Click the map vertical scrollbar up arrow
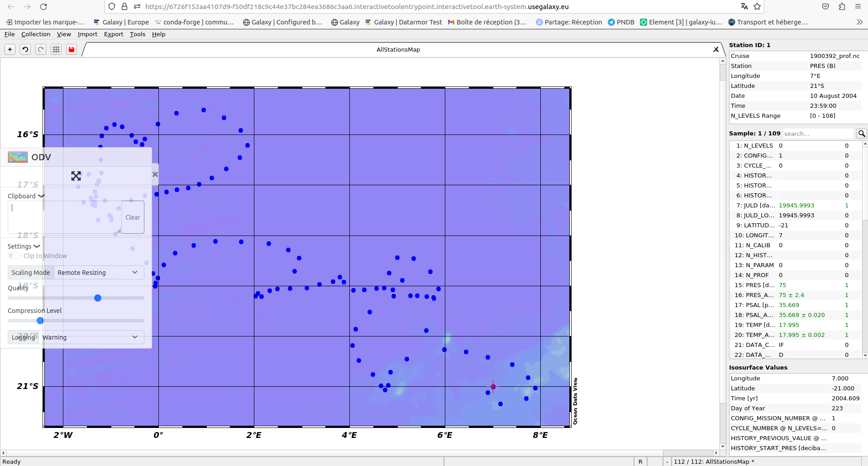Viewport: 868px width, 466px height. pos(723,61)
